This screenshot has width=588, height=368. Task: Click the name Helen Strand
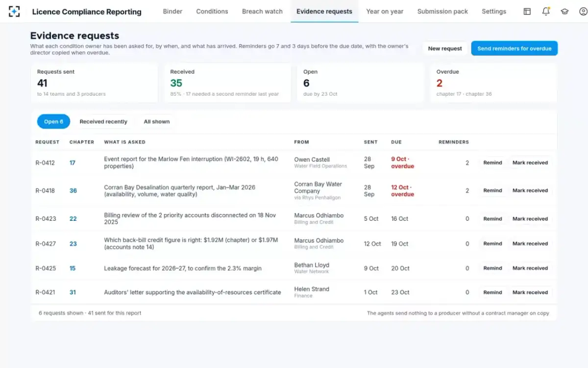312,289
